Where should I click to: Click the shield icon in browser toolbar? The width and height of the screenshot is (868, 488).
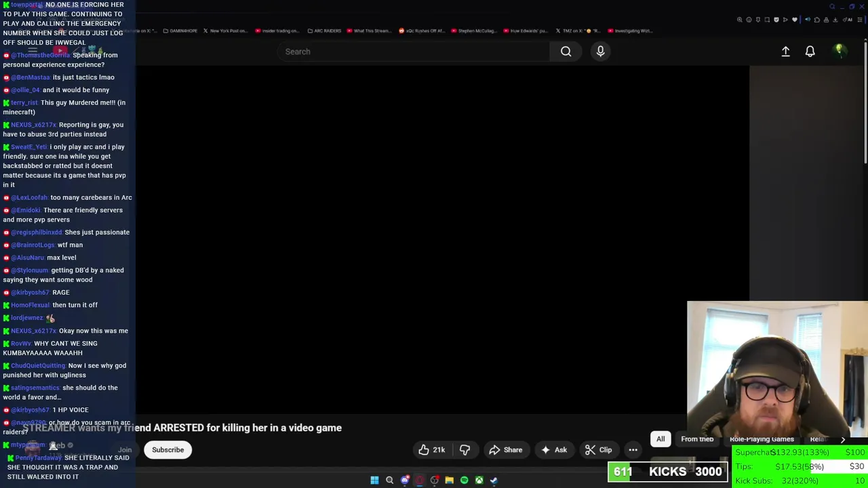[x=776, y=20]
